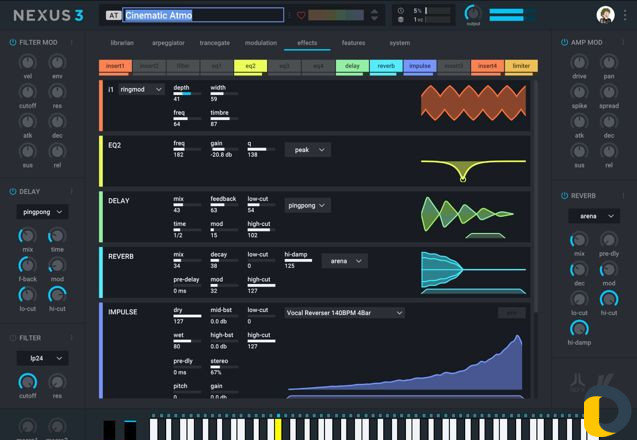This screenshot has height=440, width=637.
Task: Open the FILTER MOD options menu dots
Action: point(72,42)
